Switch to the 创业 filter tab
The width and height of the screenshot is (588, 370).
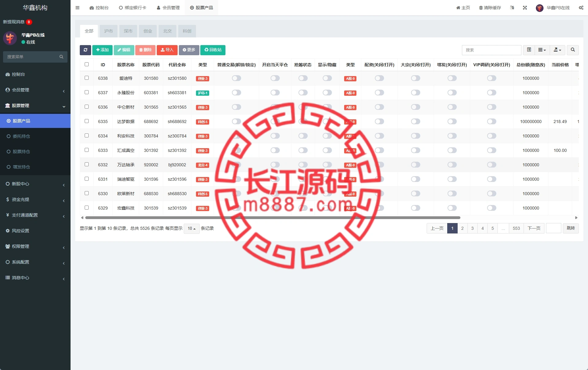(148, 31)
